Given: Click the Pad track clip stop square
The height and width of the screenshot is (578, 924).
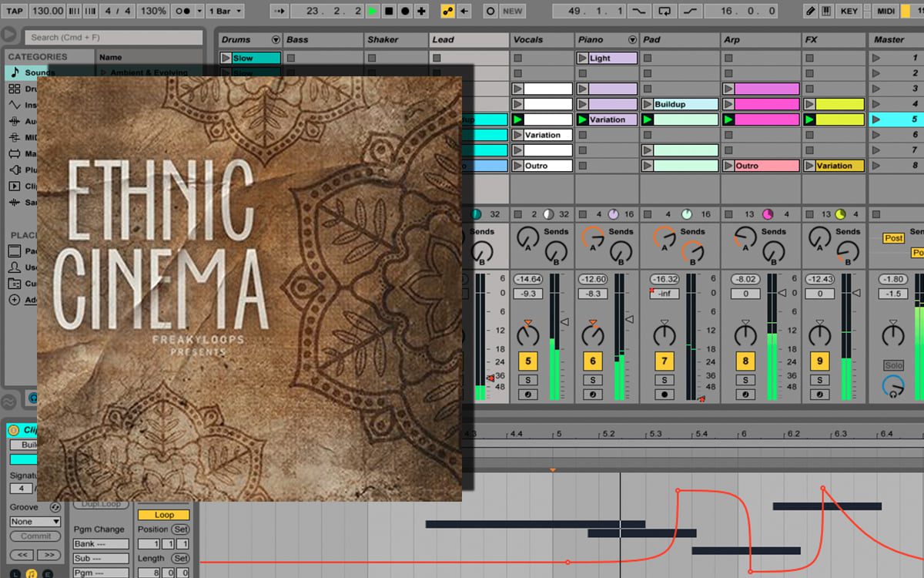Looking at the screenshot, I should tap(647, 214).
